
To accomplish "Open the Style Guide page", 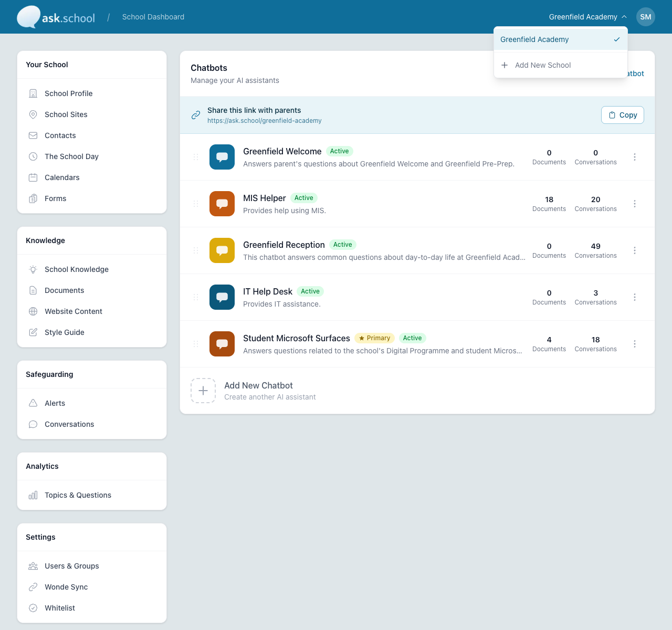I will coord(92,332).
